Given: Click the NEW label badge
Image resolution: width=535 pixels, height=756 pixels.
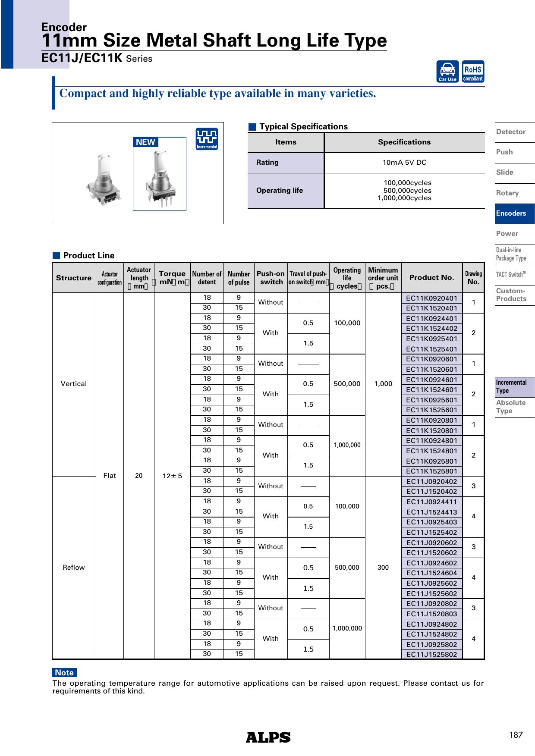Looking at the screenshot, I should click(x=145, y=142).
